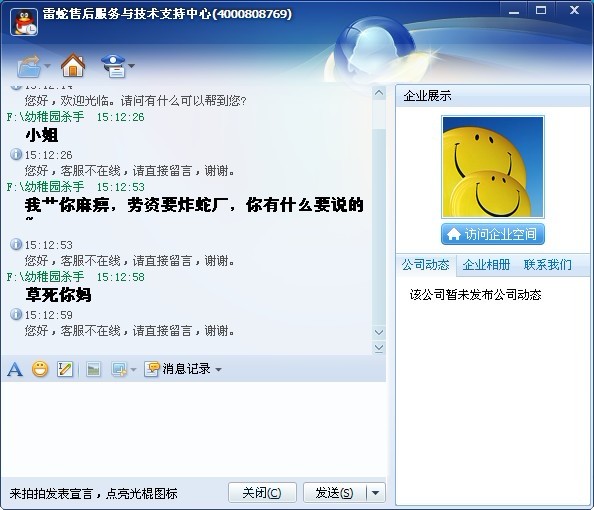Click the screen capture icon
Screen dimensions: 594x510
click(119, 369)
